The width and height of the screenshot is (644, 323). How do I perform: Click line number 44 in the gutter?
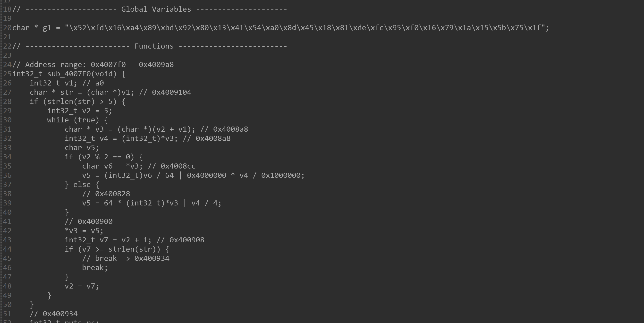(x=7, y=249)
